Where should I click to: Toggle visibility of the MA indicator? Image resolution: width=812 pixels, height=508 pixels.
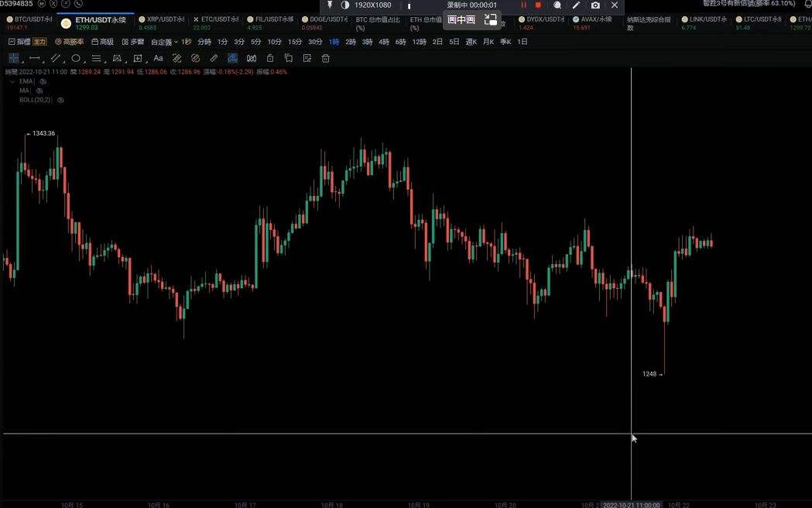[x=39, y=91]
